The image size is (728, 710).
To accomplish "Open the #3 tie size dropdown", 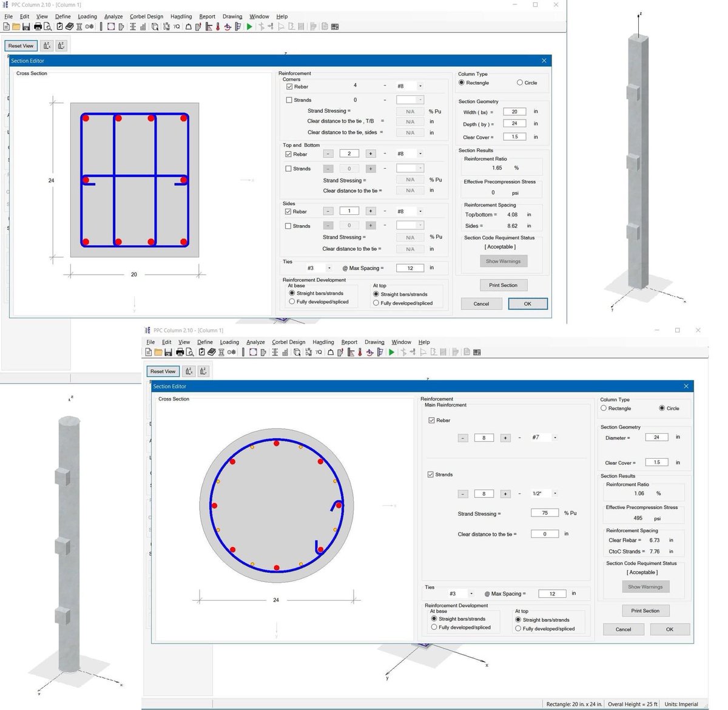I will 471,593.
